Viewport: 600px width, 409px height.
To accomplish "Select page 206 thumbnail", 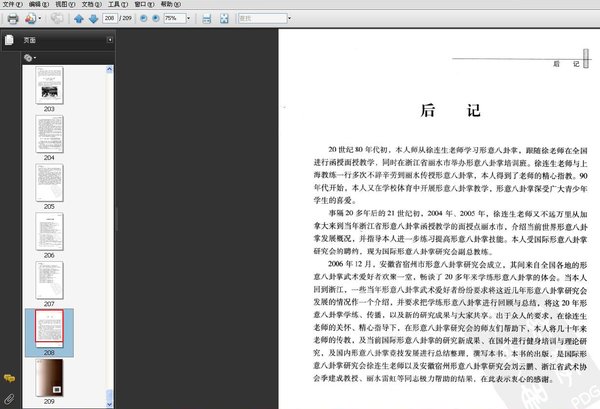I will tap(49, 231).
